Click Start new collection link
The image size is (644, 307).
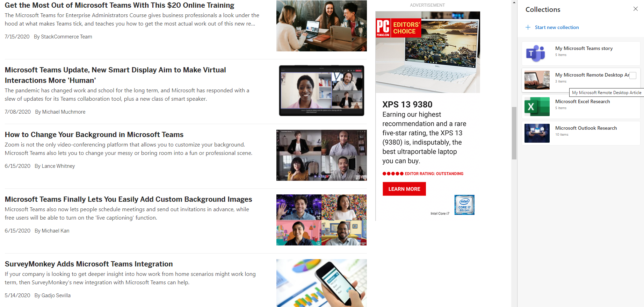[x=557, y=27]
